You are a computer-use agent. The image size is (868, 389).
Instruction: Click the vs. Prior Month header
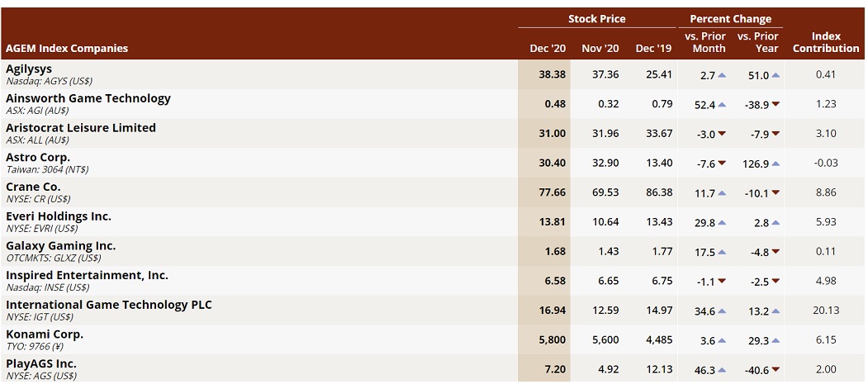704,42
